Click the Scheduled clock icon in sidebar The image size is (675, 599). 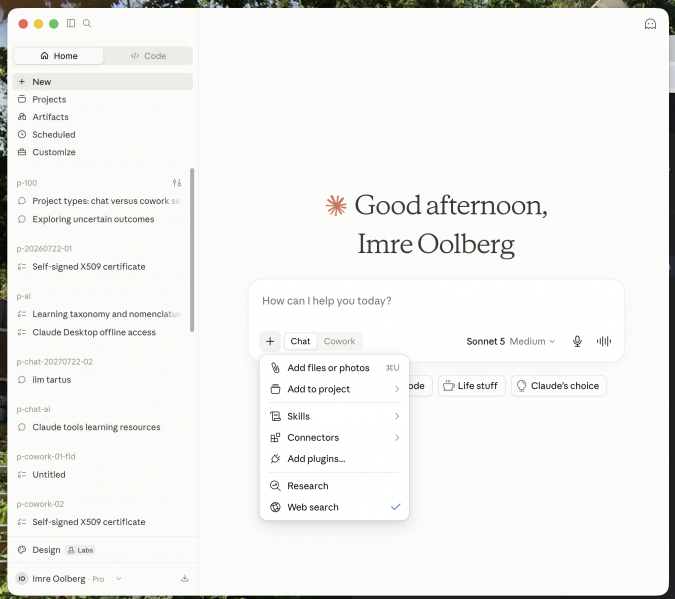[22, 134]
